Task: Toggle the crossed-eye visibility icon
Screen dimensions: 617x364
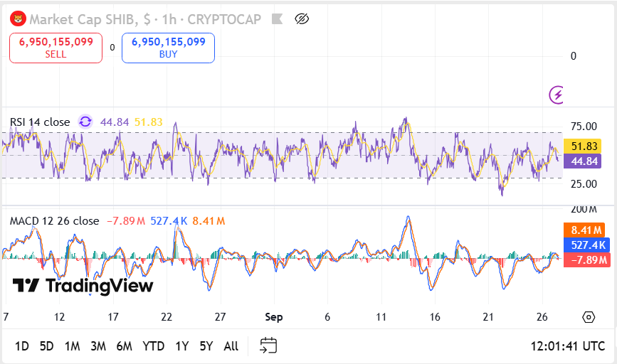Action: (x=301, y=18)
